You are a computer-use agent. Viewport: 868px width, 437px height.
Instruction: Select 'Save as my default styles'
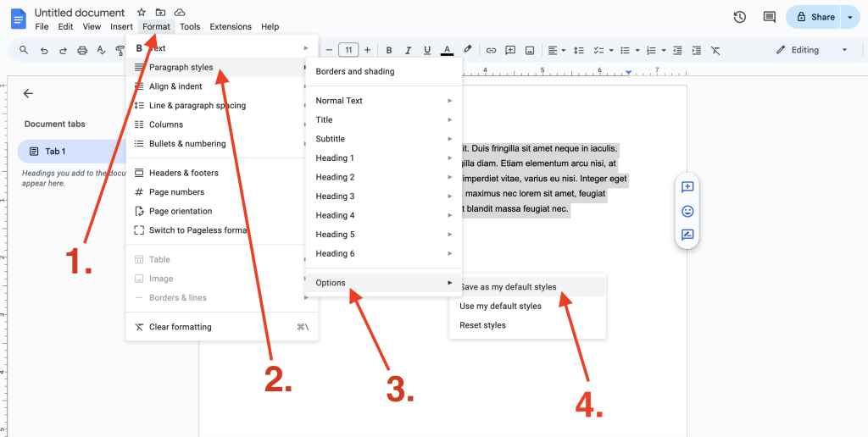[509, 287]
